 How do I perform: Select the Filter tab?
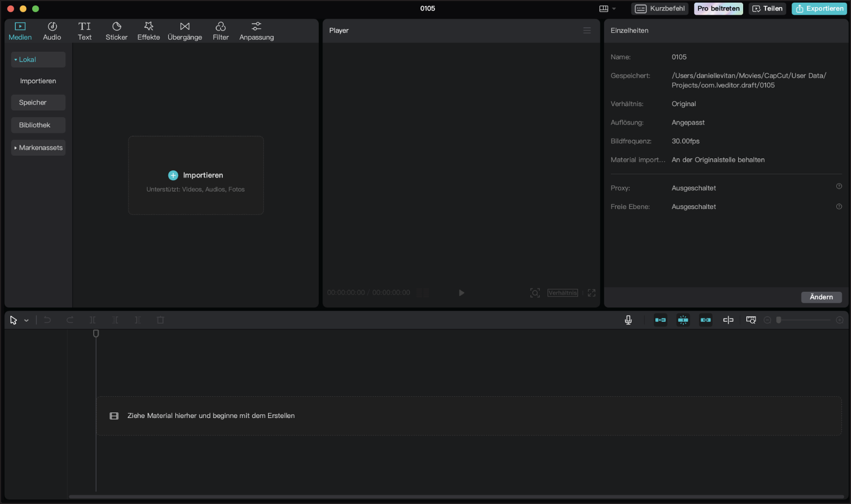221,31
